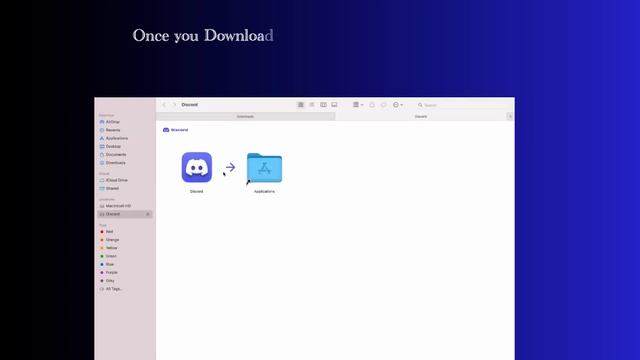Switch to list view
Image resolution: width=640 pixels, height=360 pixels.
312,105
